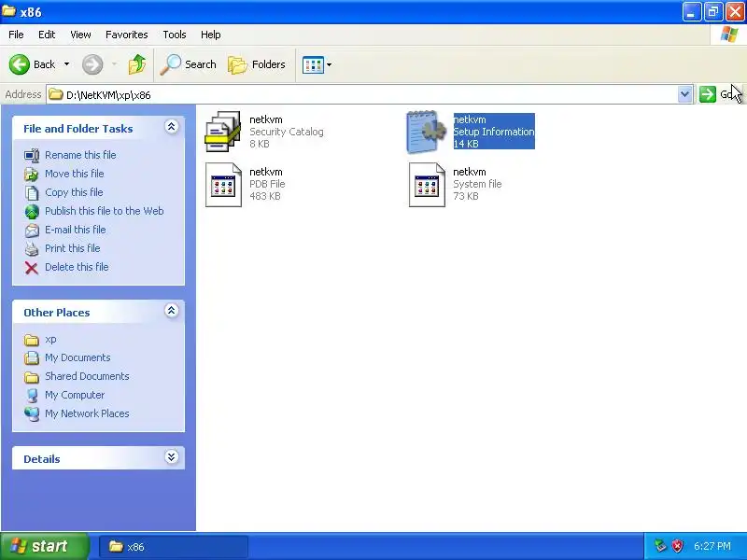Open the Views dropdown button
Image resolution: width=747 pixels, height=560 pixels.
(317, 64)
